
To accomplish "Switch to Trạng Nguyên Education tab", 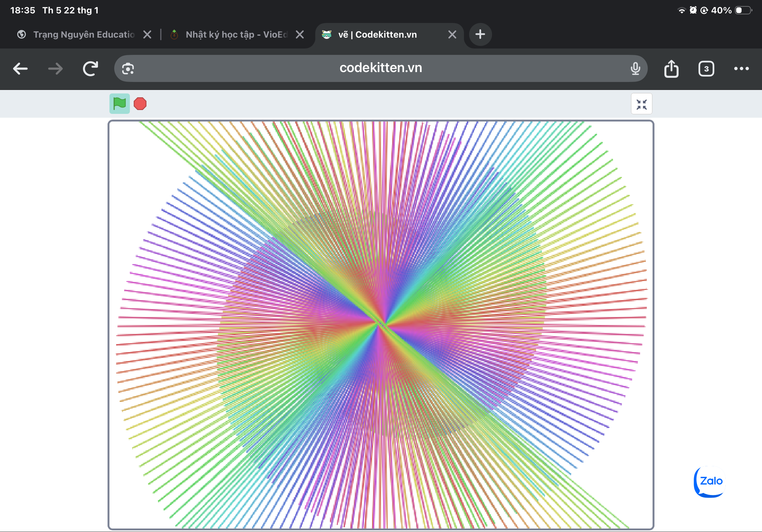I will pyautogui.click(x=83, y=34).
